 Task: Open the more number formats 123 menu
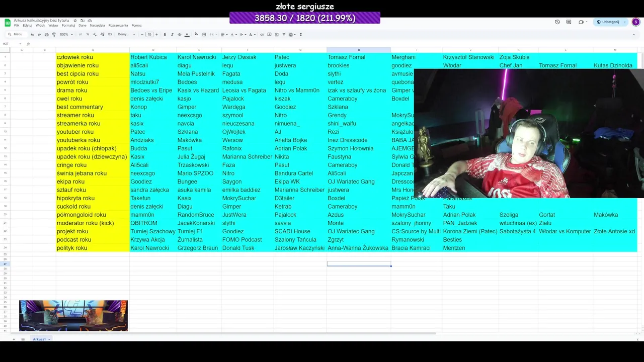(110, 35)
